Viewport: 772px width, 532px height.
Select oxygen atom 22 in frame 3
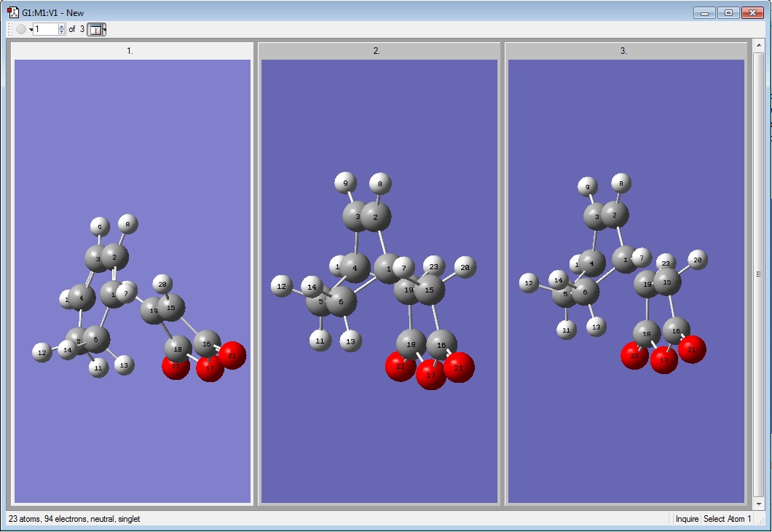pos(634,355)
